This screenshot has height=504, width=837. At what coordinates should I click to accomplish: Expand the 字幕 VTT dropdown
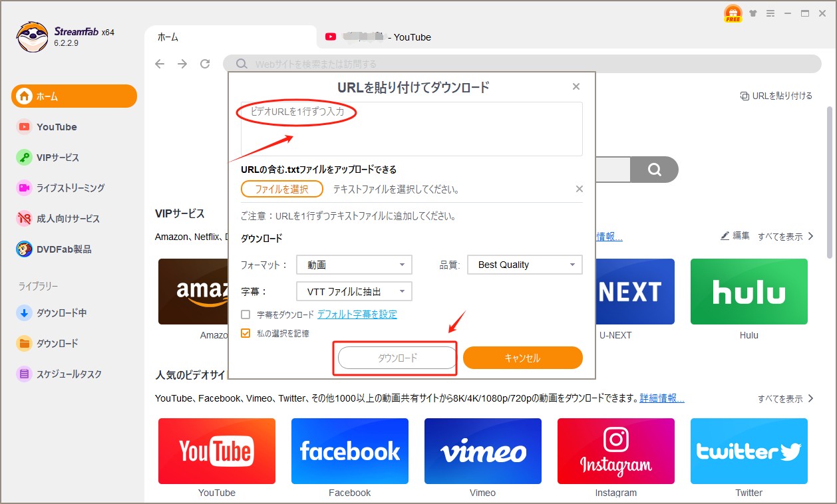pos(354,291)
